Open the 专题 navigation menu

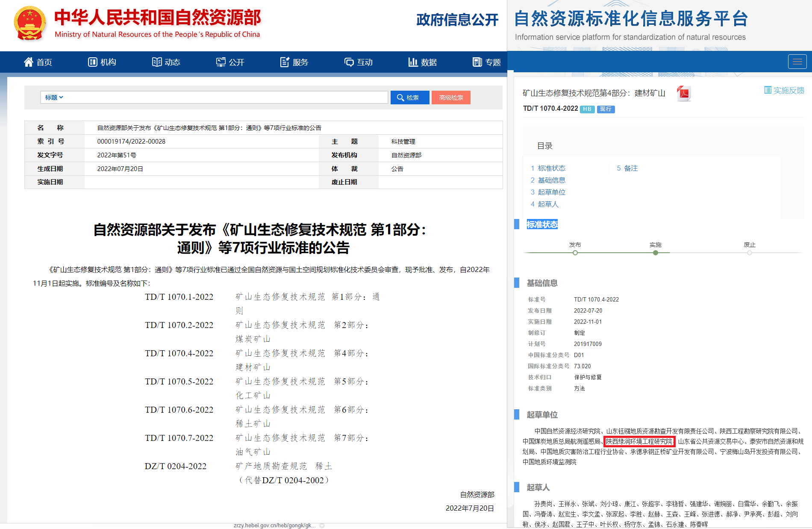coord(486,62)
